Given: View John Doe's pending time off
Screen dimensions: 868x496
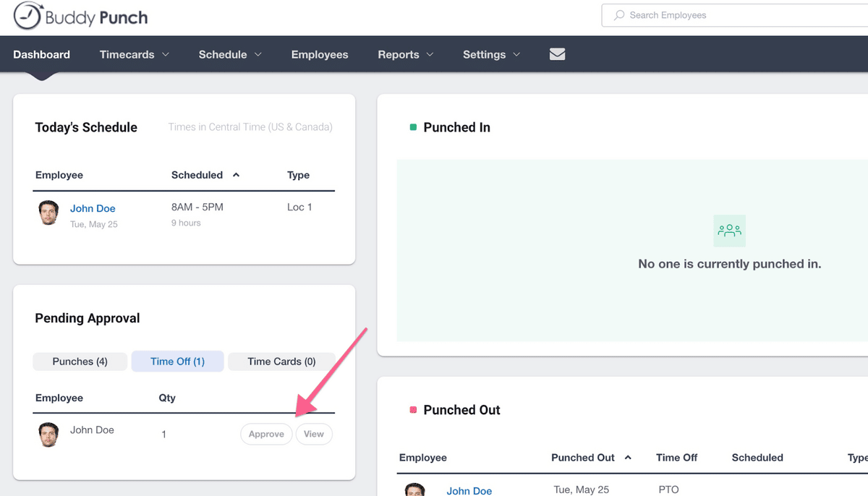Looking at the screenshot, I should tap(314, 434).
